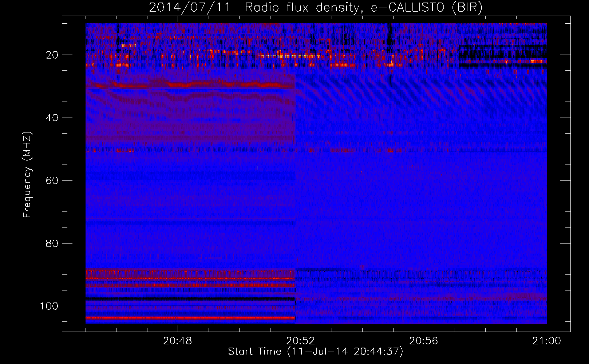The width and height of the screenshot is (589, 364).
Task: Click the 20:56 time tick label
Action: tap(424, 341)
